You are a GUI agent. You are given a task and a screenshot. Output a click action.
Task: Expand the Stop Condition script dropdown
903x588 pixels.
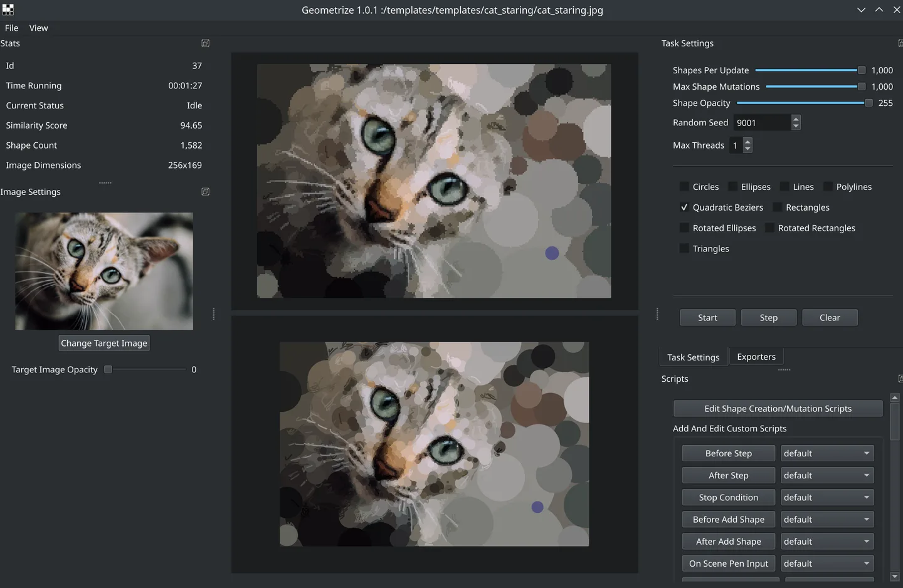click(827, 497)
